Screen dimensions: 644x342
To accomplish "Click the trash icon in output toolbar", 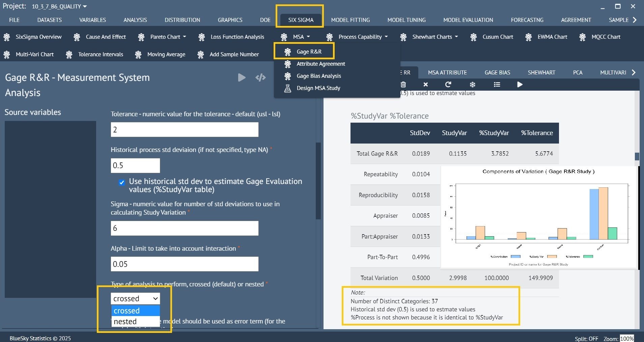I will coord(403,85).
